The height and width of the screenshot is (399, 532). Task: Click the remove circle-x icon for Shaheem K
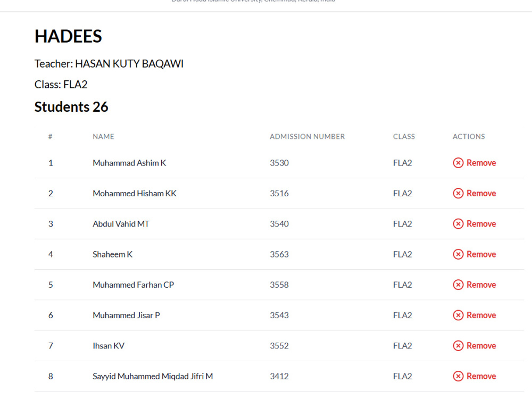point(458,254)
